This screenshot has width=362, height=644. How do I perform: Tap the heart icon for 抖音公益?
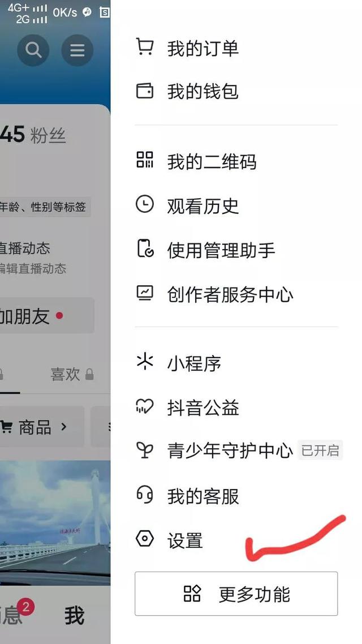pyautogui.click(x=144, y=406)
